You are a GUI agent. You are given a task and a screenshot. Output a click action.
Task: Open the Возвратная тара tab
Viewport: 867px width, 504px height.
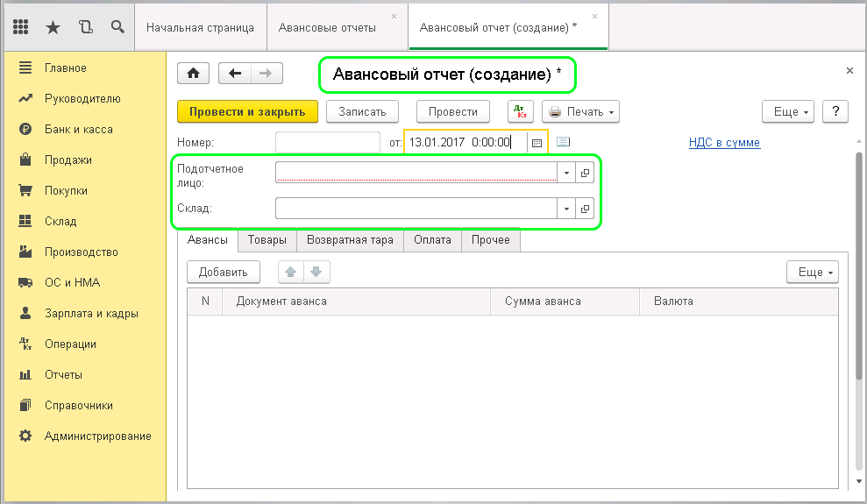350,239
